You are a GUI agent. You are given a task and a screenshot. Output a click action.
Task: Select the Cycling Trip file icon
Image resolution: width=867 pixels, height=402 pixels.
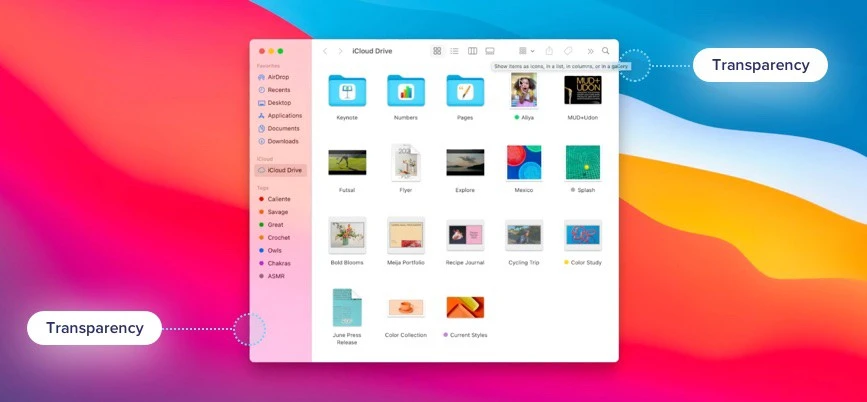click(x=524, y=235)
